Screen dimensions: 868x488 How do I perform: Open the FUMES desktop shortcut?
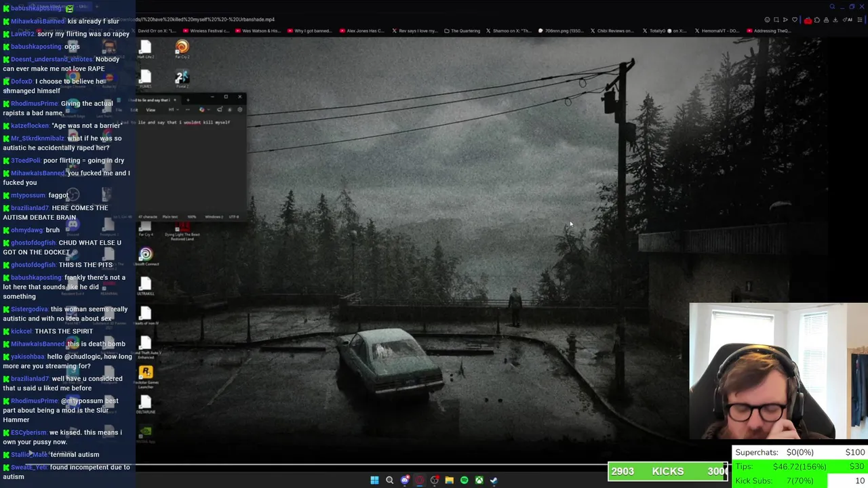pos(145,79)
